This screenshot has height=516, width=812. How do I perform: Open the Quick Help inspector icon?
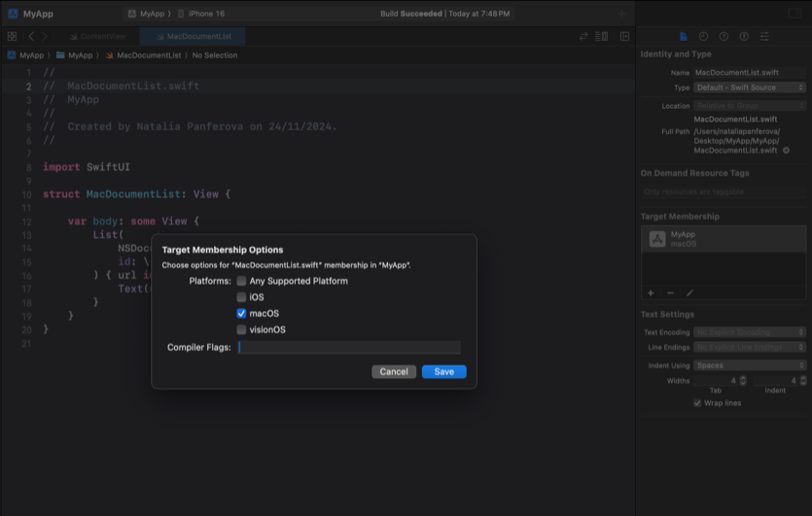click(x=724, y=36)
